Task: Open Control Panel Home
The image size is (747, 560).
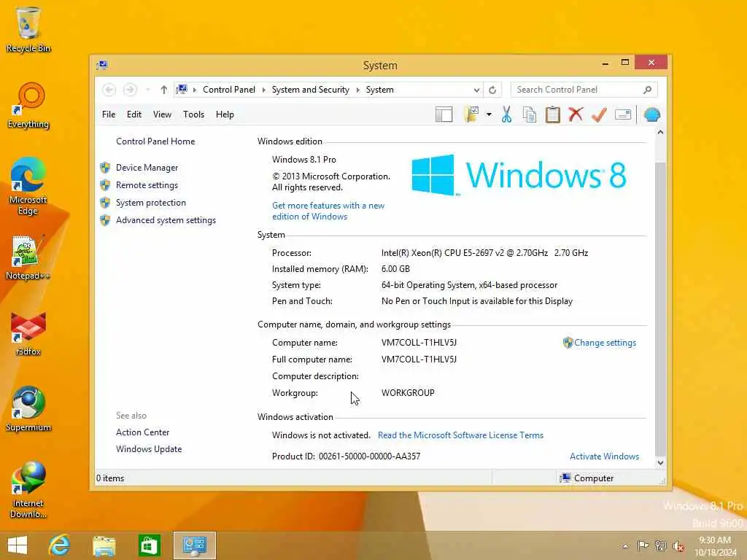Action: pyautogui.click(x=155, y=141)
